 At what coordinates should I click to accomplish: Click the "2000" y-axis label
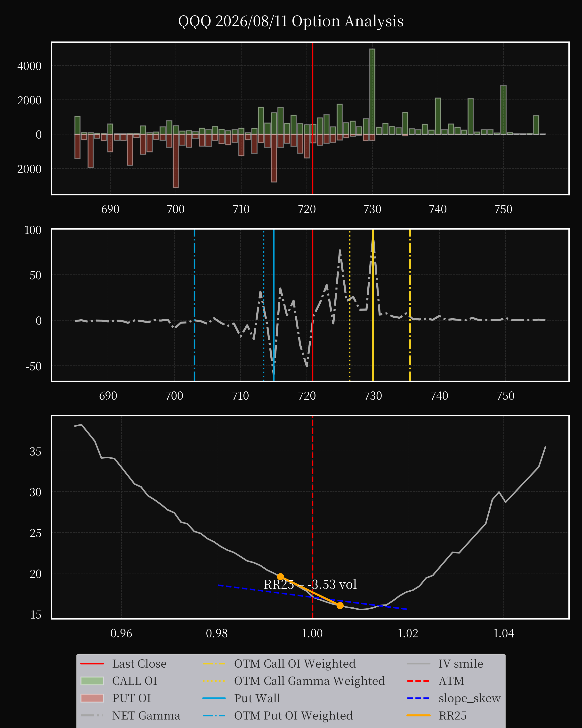point(29,100)
